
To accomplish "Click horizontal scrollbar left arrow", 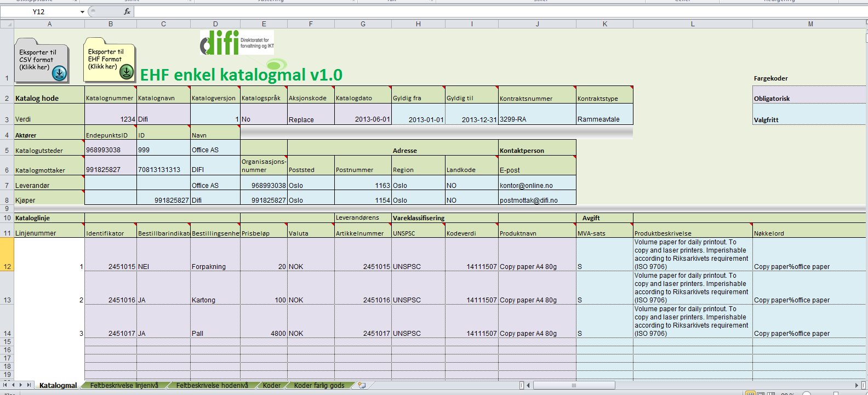I will point(528,385).
